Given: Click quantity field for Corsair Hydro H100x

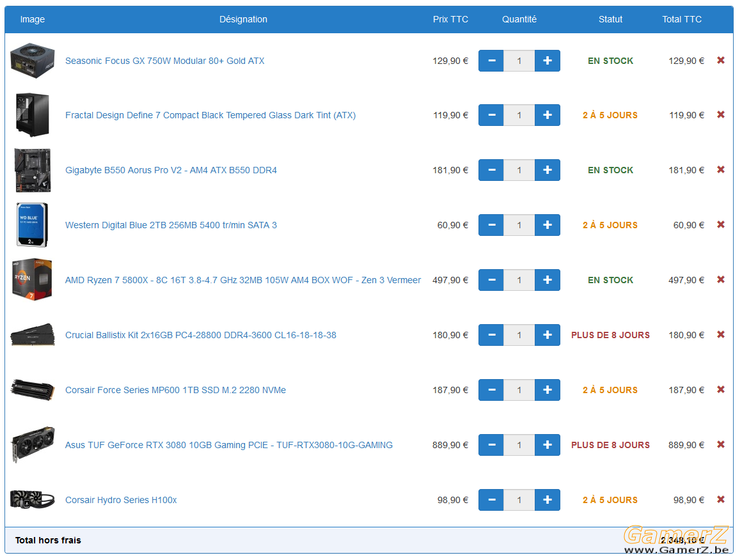Looking at the screenshot, I should 519,500.
